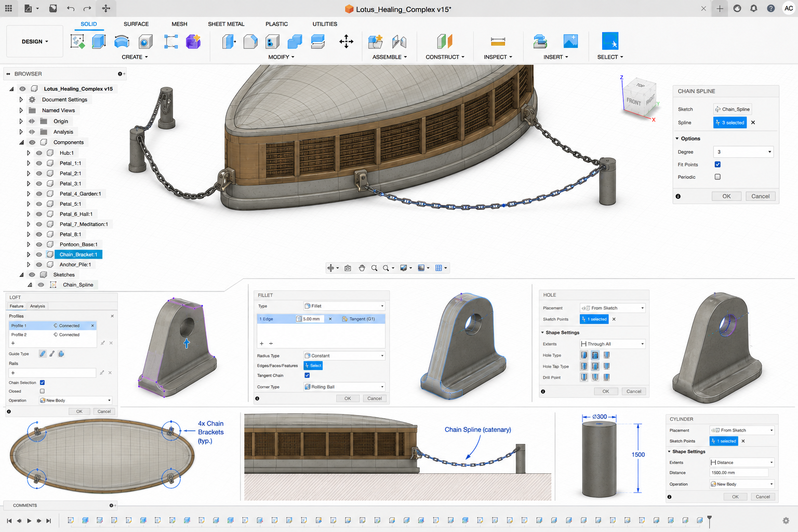
Task: Select the New Component assemble icon
Action: click(375, 42)
